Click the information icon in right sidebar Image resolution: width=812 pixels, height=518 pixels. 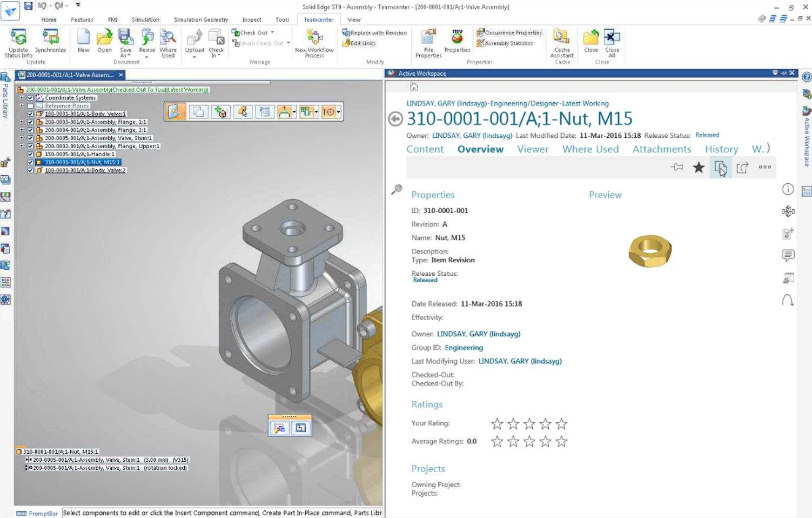click(x=788, y=189)
